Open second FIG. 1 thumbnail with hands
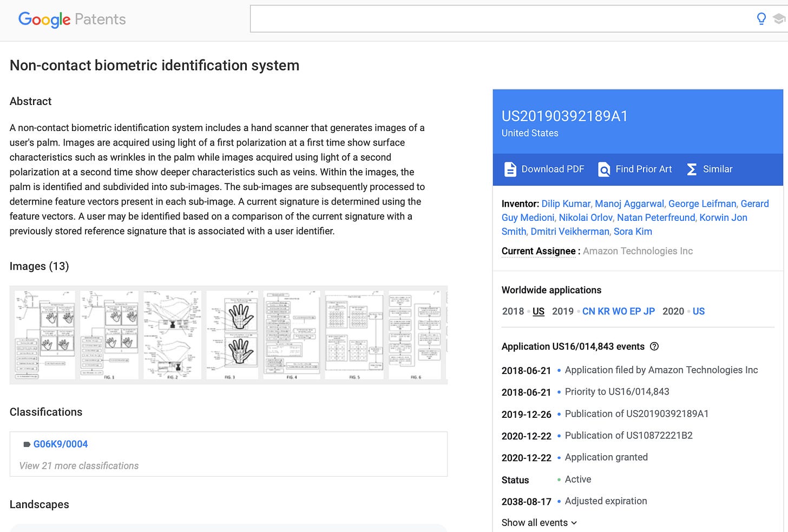The image size is (788, 532). (x=109, y=335)
